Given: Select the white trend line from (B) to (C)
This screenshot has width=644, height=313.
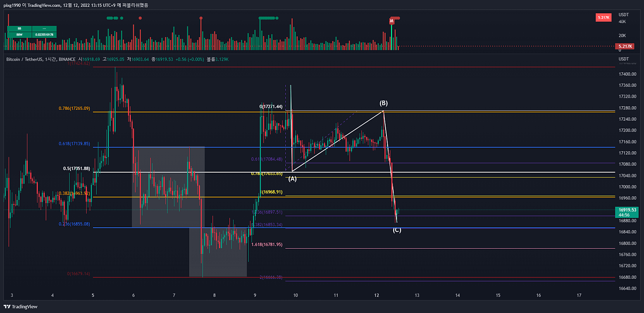Looking at the screenshot, I should [x=390, y=167].
